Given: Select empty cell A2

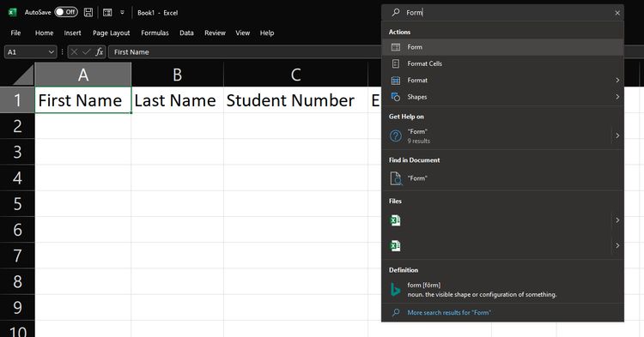Looking at the screenshot, I should click(83, 126).
